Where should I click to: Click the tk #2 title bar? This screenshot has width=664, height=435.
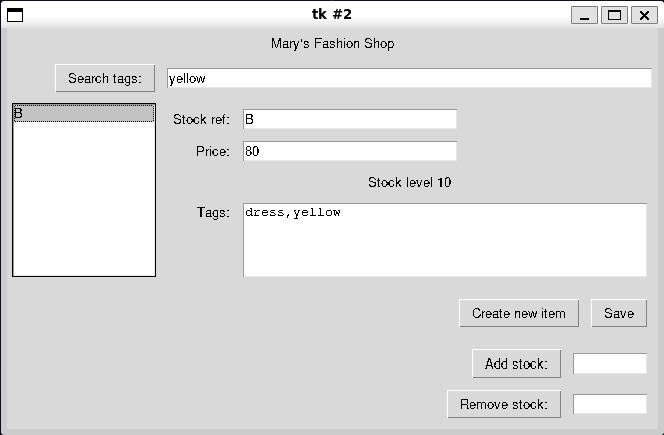(x=332, y=14)
